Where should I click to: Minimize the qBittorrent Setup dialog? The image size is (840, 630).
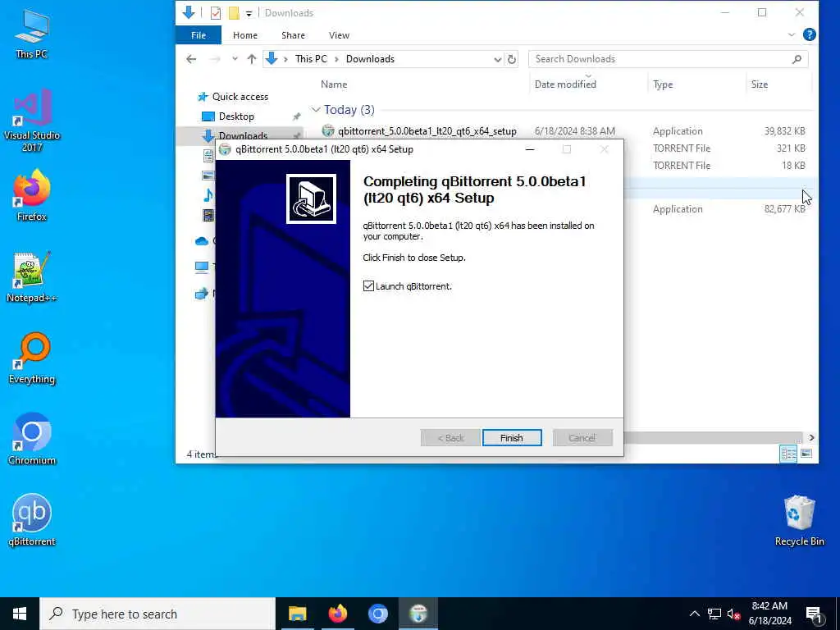[x=530, y=149]
